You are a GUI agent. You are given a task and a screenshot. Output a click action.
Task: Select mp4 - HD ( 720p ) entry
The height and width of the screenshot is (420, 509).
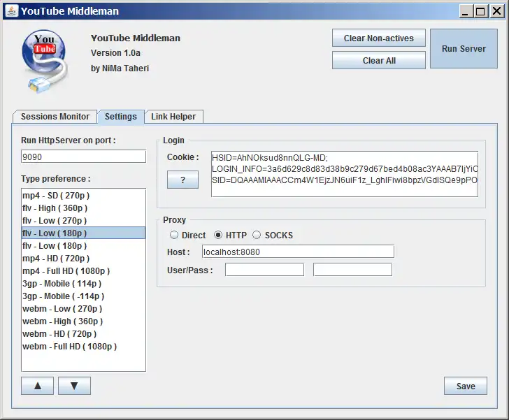[83, 259]
